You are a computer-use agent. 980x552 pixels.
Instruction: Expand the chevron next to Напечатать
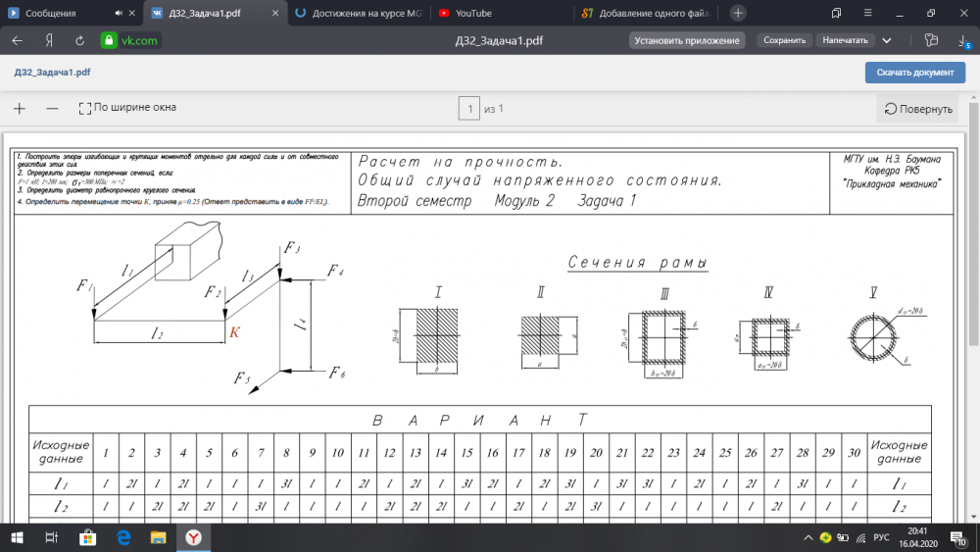click(887, 41)
